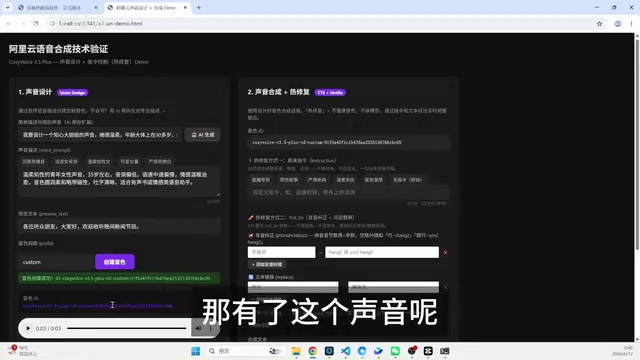This screenshot has width=640, height=360.
Task: Open the taskbar clock and date
Action: [623, 351]
